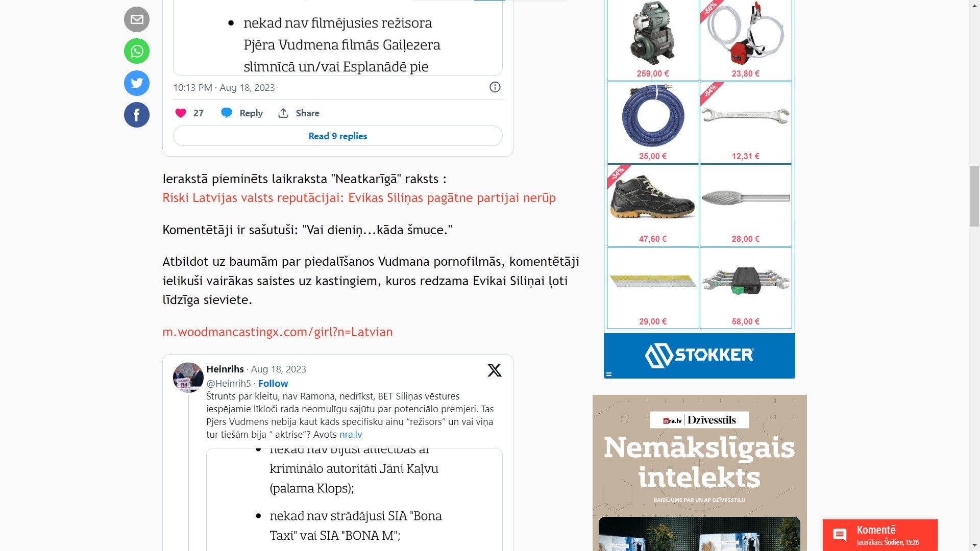The image size is (980, 551).
Task: Click the Reply button on post
Action: (243, 113)
